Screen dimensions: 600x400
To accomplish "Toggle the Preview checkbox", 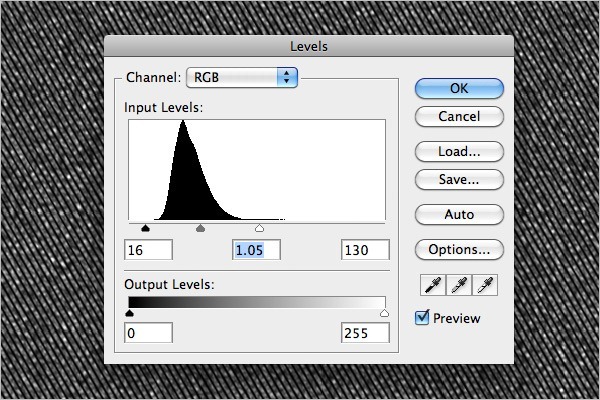I will click(x=422, y=318).
